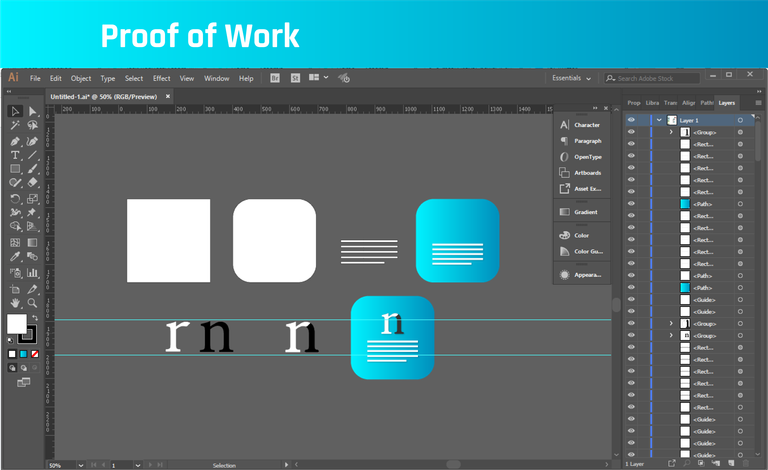Click the black Stroke swatch

tap(30, 337)
